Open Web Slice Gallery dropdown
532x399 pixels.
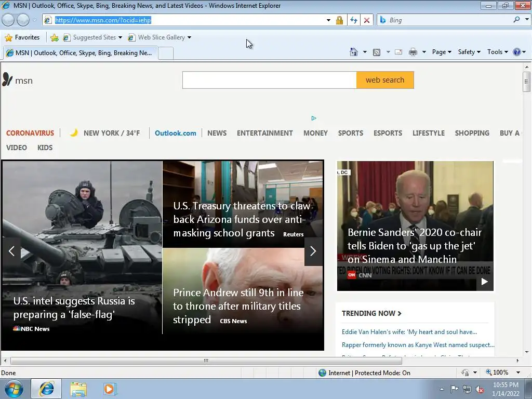(x=159, y=37)
